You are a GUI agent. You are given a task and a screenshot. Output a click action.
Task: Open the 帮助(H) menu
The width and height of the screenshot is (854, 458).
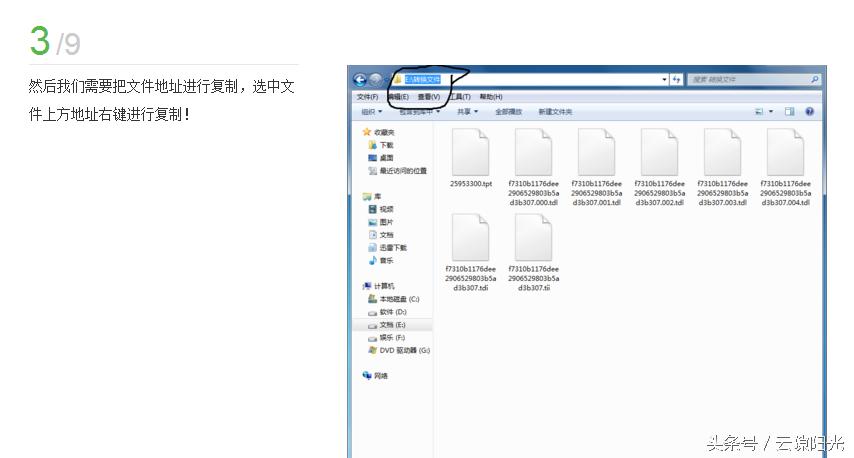coord(491,96)
